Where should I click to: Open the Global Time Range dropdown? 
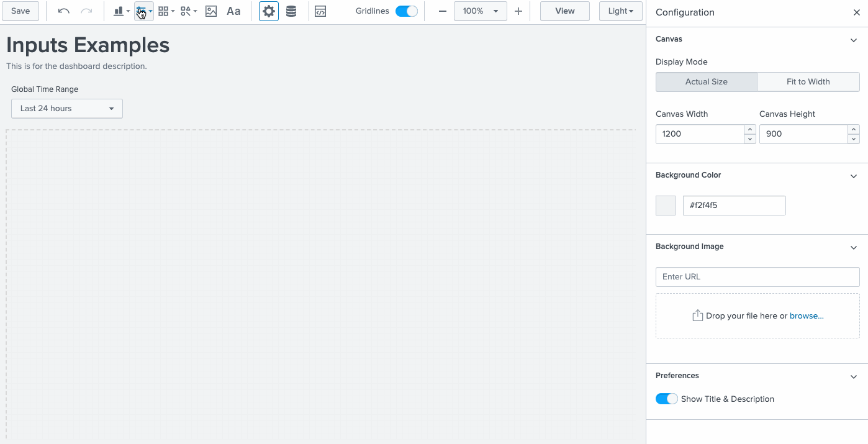pos(67,108)
